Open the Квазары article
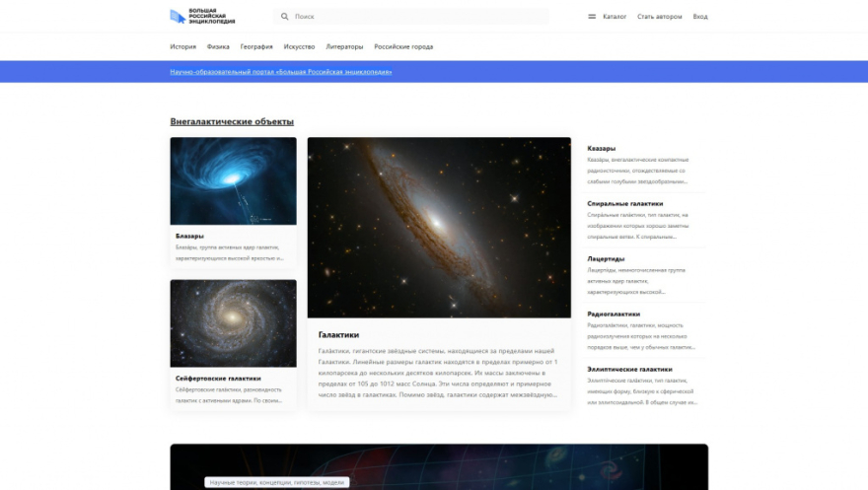This screenshot has height=490, width=868. point(601,148)
